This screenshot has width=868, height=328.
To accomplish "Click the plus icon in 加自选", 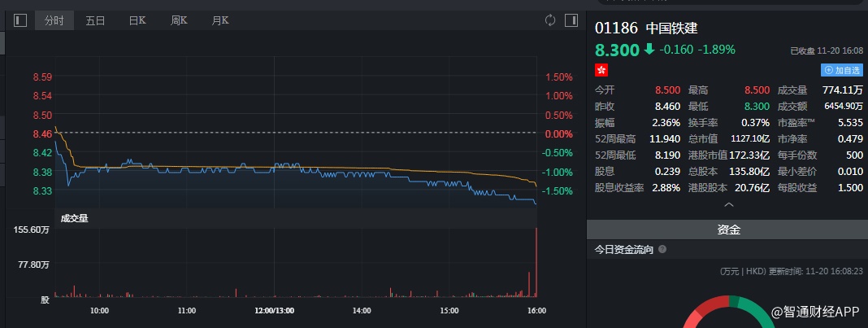I will [828, 71].
